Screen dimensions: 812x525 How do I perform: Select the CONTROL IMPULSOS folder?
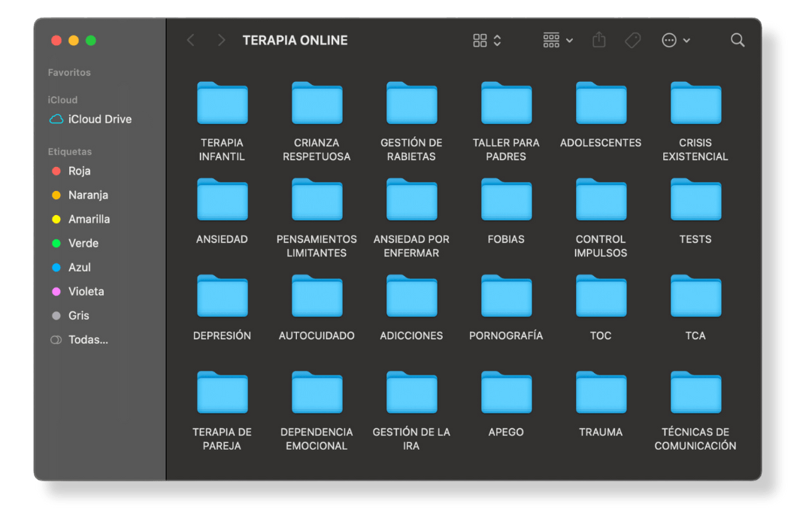pyautogui.click(x=601, y=199)
